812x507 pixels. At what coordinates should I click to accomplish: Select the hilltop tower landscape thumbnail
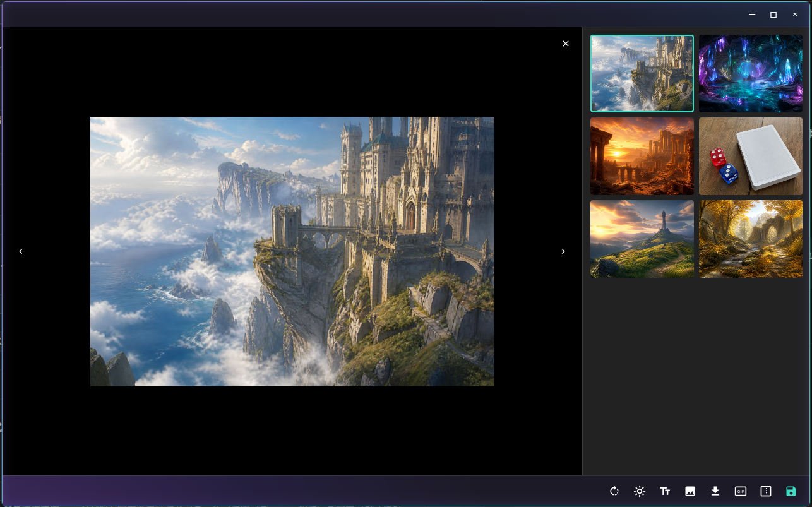[642, 239]
